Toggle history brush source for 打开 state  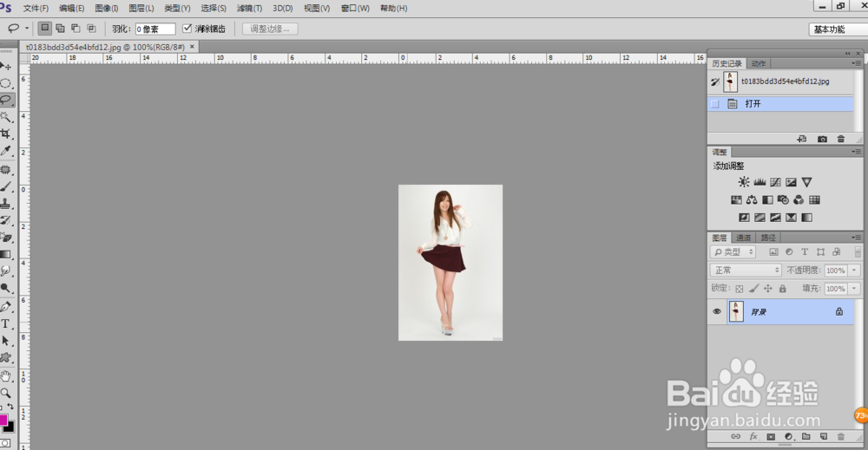[714, 103]
